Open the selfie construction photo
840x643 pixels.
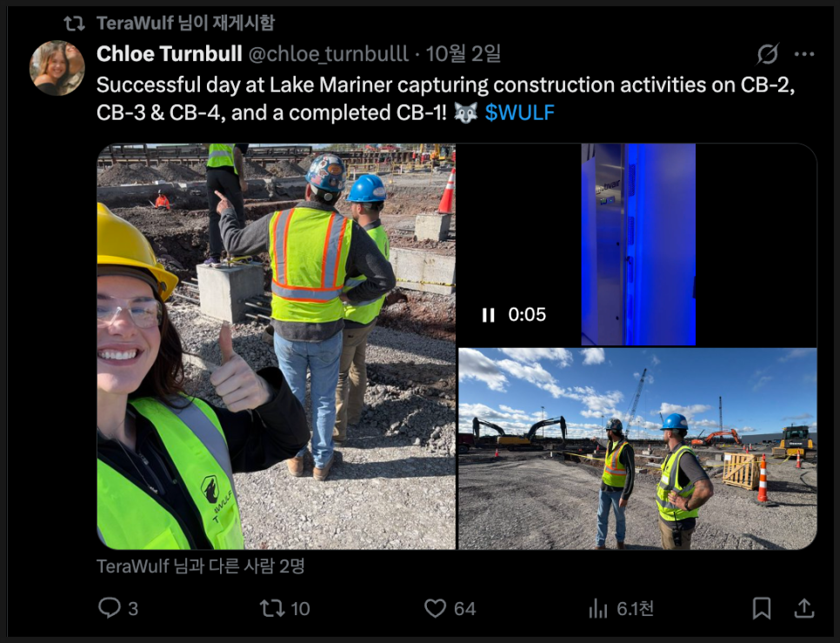pyautogui.click(x=276, y=346)
